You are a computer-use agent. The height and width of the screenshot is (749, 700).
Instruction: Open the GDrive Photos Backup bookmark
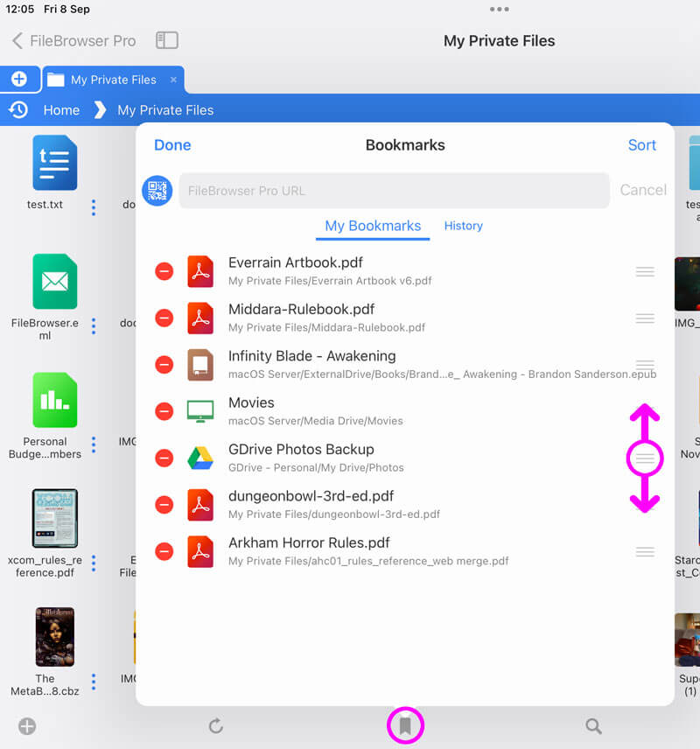(x=405, y=458)
